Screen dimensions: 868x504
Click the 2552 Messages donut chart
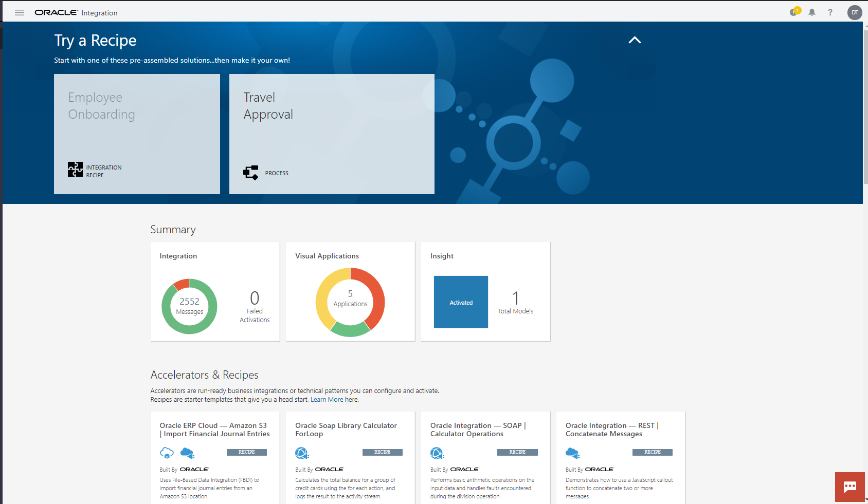pos(189,306)
